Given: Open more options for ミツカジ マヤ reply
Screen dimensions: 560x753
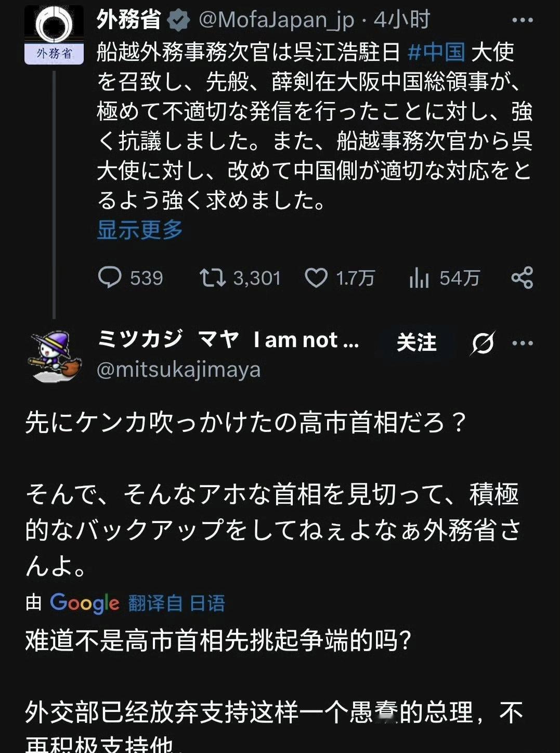Looking at the screenshot, I should pyautogui.click(x=522, y=343).
